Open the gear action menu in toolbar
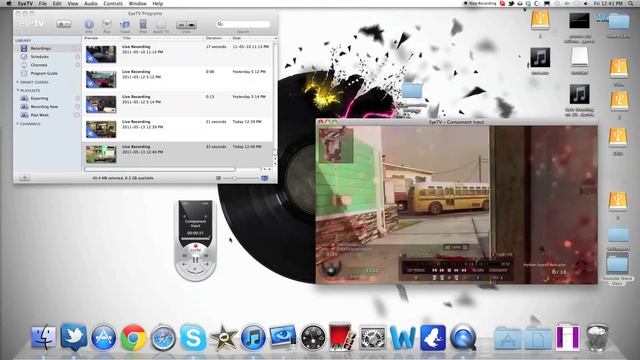Image resolution: width=640 pixels, height=360 pixels. tap(63, 24)
